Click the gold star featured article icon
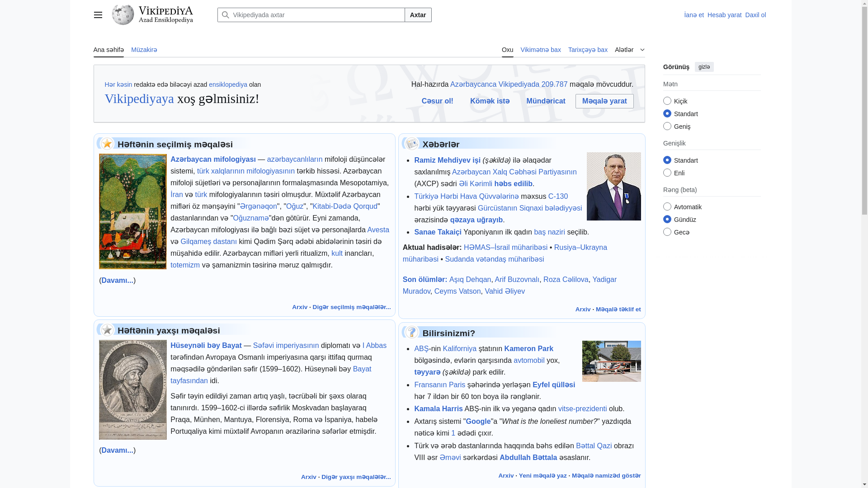Viewport: 868px width, 488px height. click(107, 144)
